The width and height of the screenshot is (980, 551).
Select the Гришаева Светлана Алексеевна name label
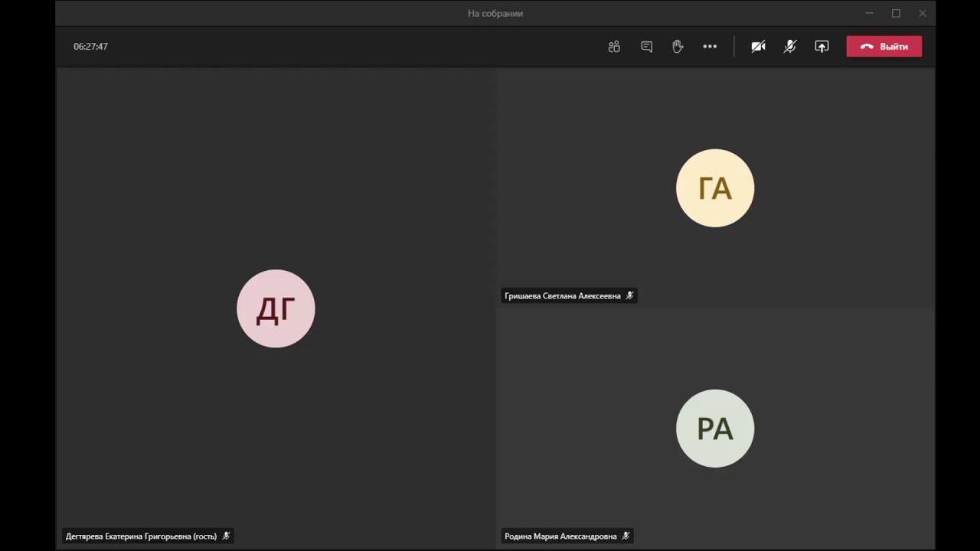tap(563, 296)
